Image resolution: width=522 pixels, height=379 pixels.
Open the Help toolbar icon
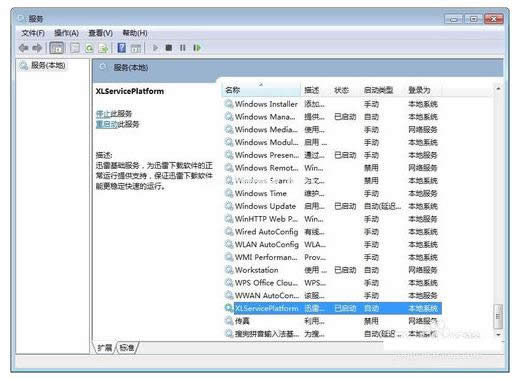[122, 48]
